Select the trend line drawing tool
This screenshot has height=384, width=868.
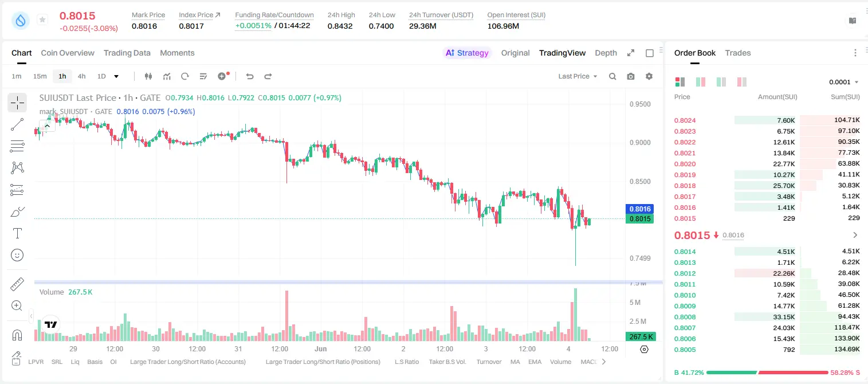coord(17,124)
